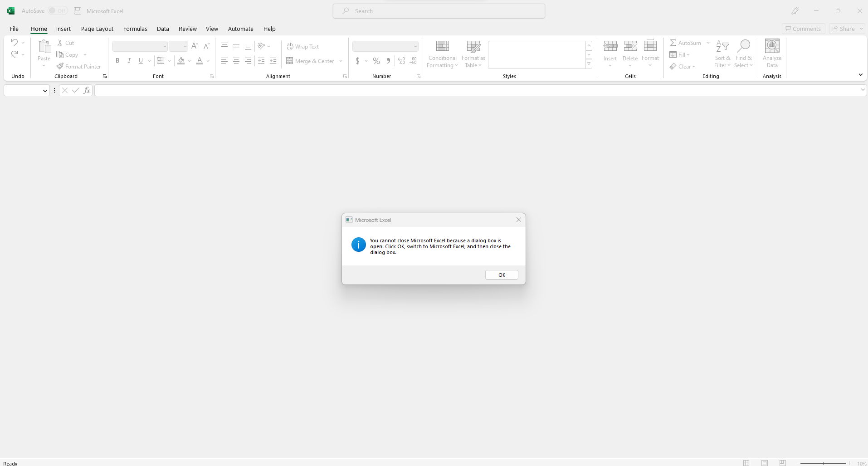Toggle Italic formatting
868x466 pixels.
(129, 60)
